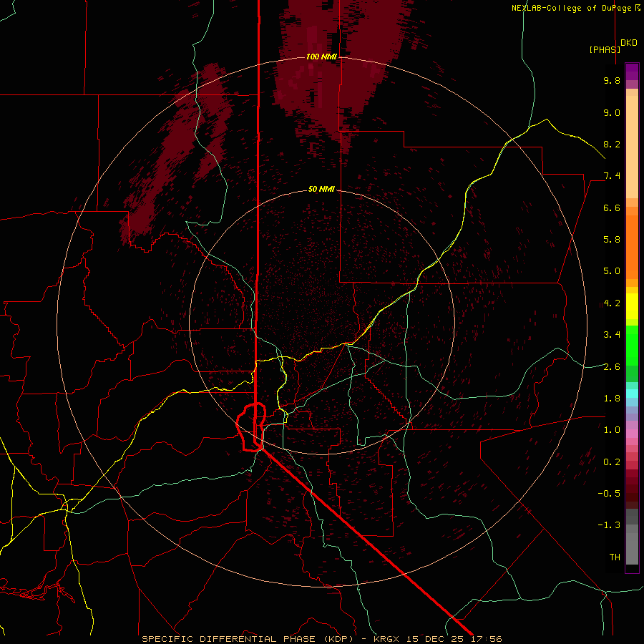Image resolution: width=644 pixels, height=644 pixels.
Task: Click the TH label at the scale bottom
Action: tap(615, 557)
